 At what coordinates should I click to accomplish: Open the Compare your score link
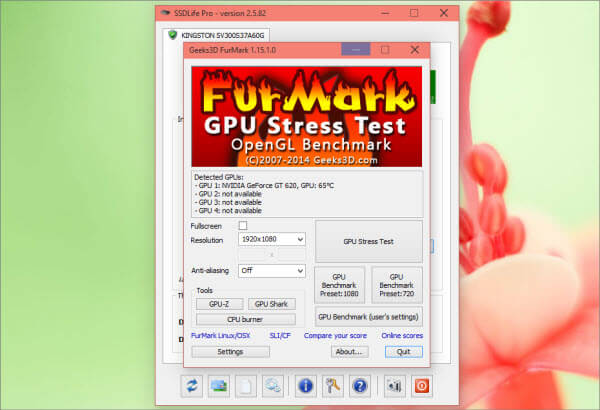[335, 336]
